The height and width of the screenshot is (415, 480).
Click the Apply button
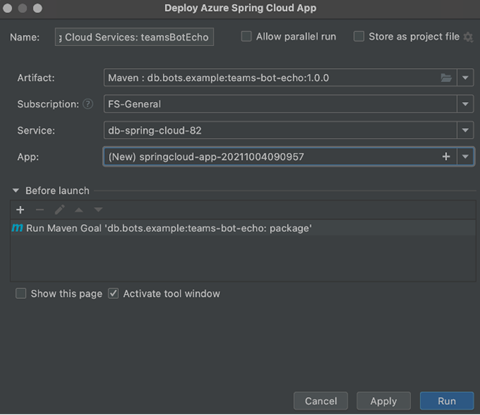click(x=384, y=401)
